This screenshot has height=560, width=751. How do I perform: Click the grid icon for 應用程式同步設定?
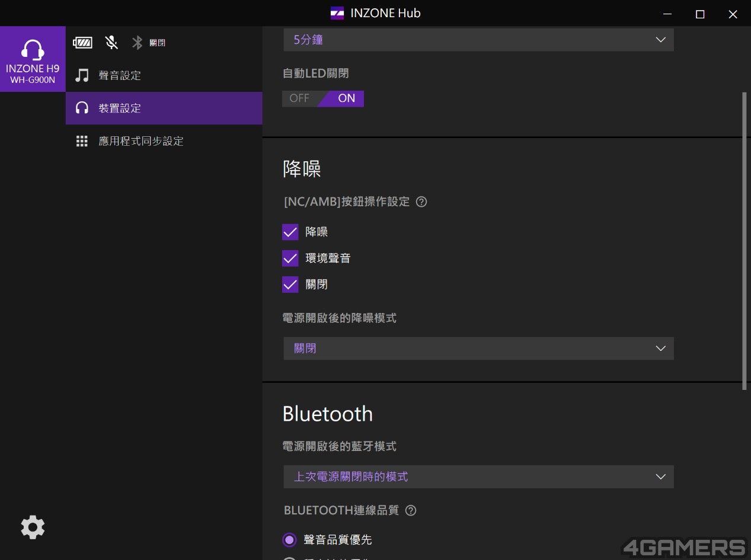[82, 141]
